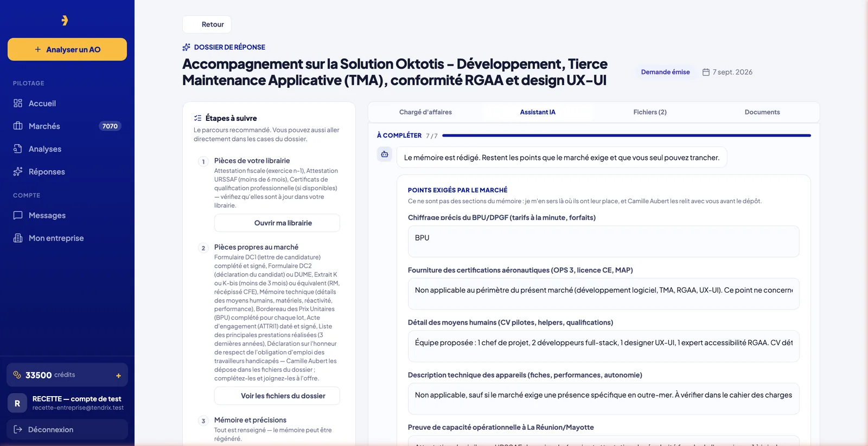
Task: Click the Description technique des appareils field
Action: point(604,399)
